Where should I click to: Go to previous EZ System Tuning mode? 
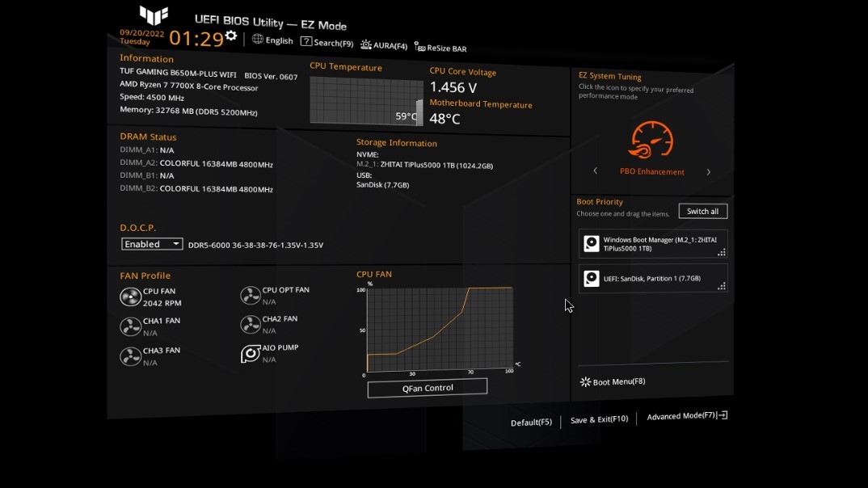pyautogui.click(x=595, y=171)
